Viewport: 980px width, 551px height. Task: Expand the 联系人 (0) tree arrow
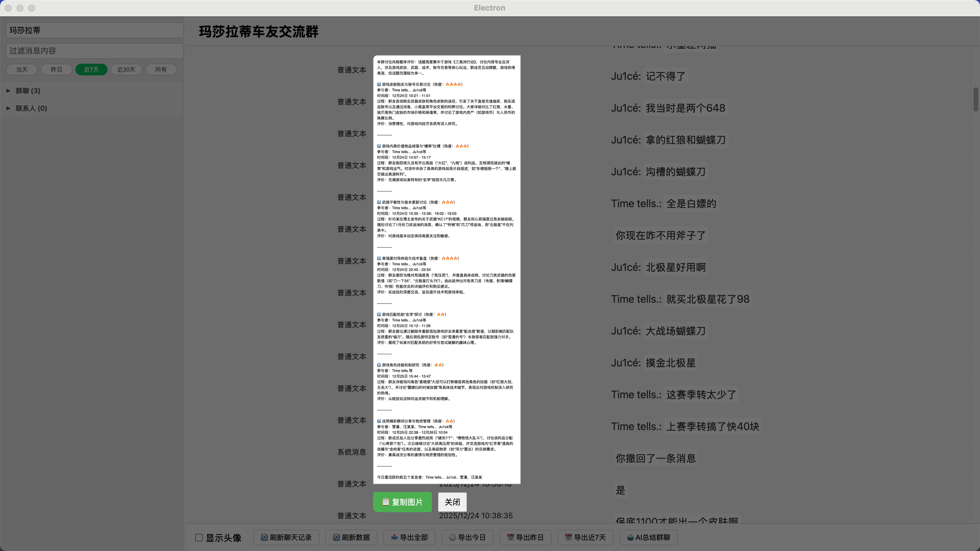pos(8,108)
